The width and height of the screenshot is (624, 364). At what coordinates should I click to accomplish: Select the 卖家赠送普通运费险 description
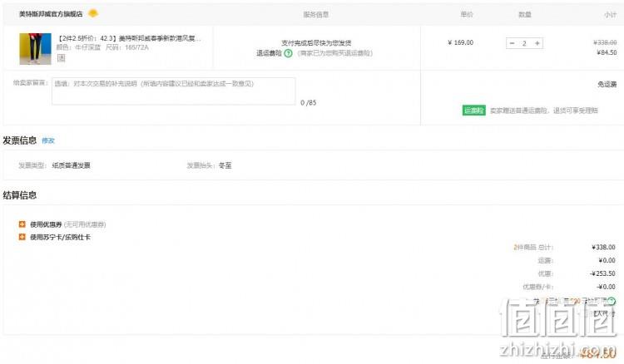click(x=543, y=111)
